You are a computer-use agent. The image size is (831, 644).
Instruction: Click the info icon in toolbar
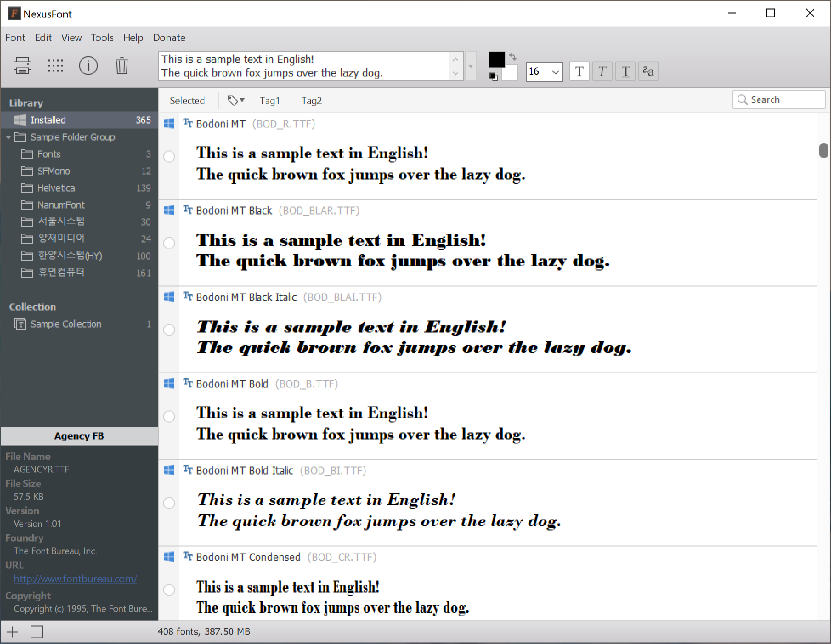88,65
